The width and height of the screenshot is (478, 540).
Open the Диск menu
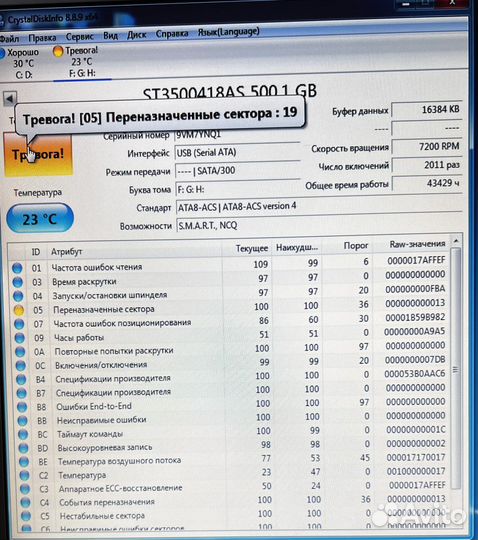click(x=136, y=35)
